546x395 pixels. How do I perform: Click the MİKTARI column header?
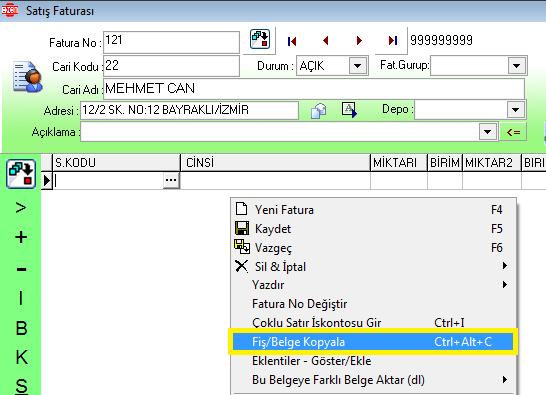(399, 163)
